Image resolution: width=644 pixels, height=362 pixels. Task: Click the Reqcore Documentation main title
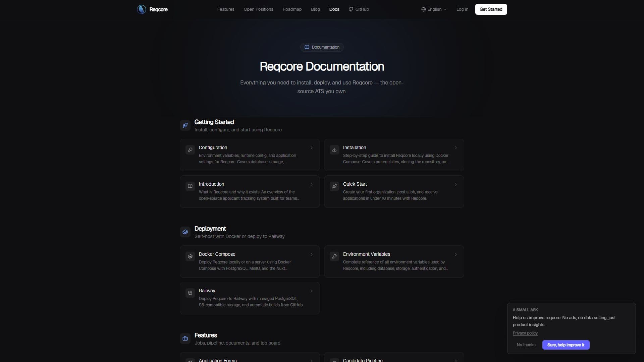point(322,66)
